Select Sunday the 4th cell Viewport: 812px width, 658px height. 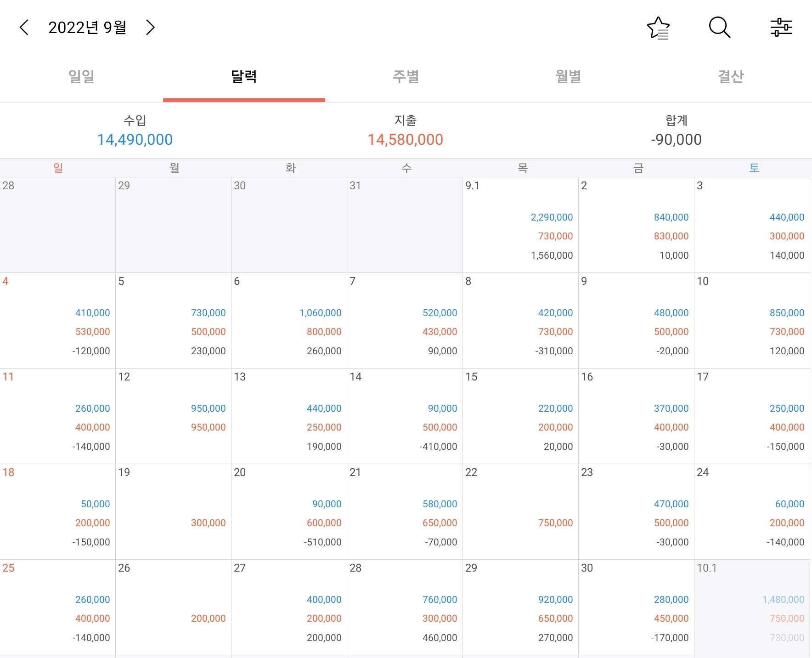[57, 321]
